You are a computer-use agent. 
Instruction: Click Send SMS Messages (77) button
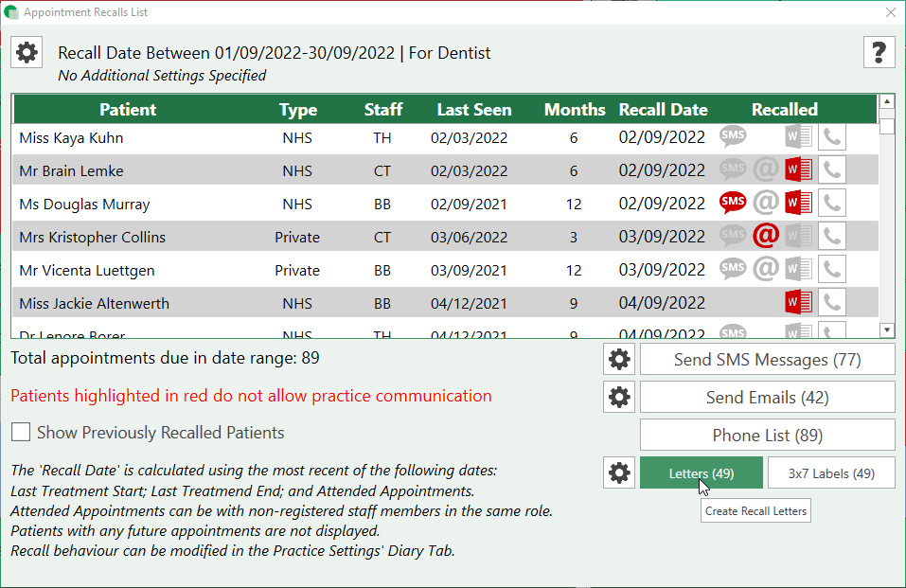767,360
